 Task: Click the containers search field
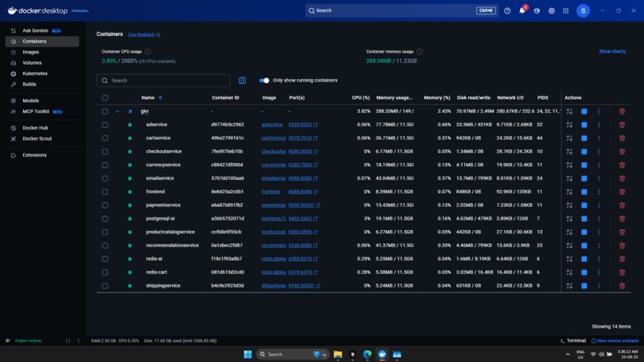point(164,81)
